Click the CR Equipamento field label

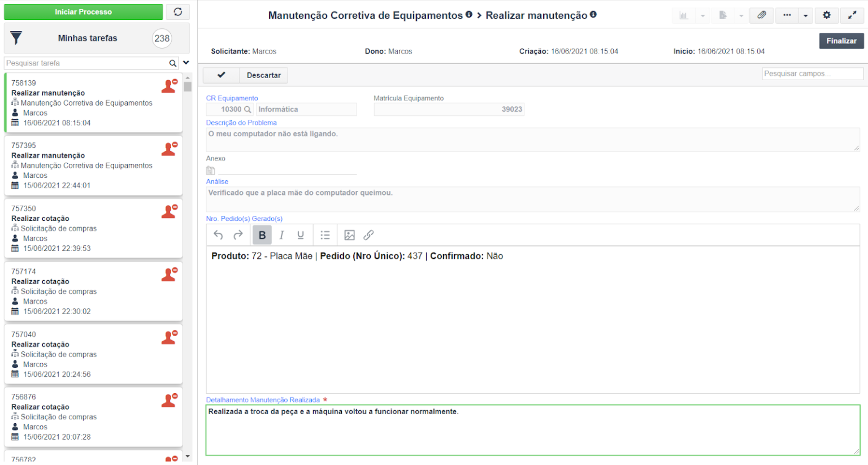[232, 98]
